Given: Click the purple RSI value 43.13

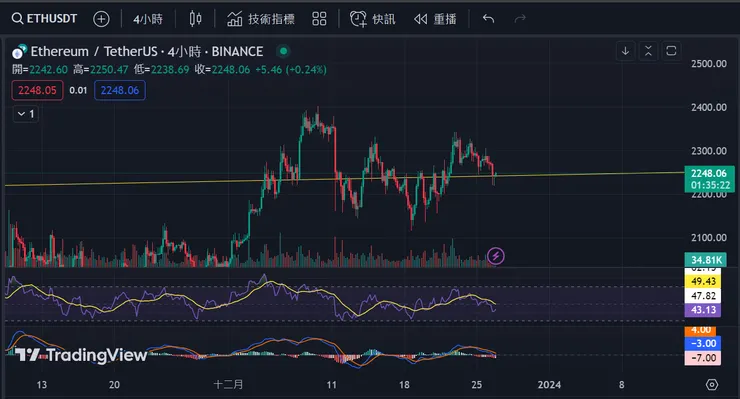Looking at the screenshot, I should click(x=703, y=310).
